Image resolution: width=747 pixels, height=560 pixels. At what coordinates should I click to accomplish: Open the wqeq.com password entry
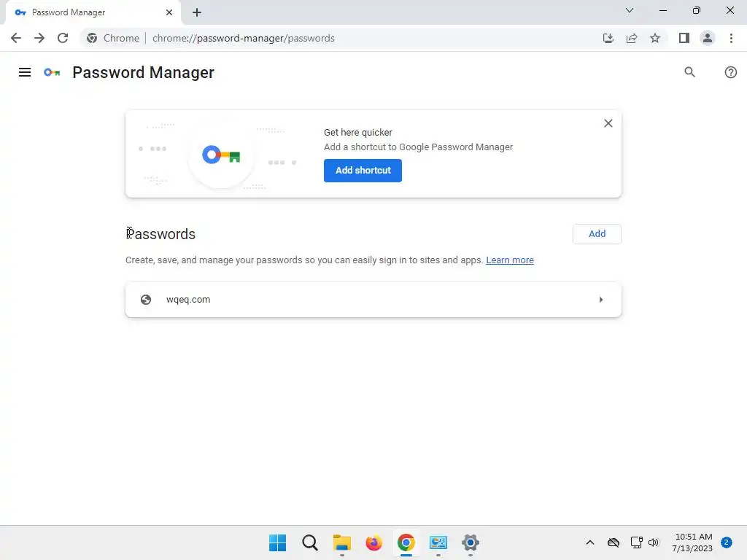(x=373, y=300)
